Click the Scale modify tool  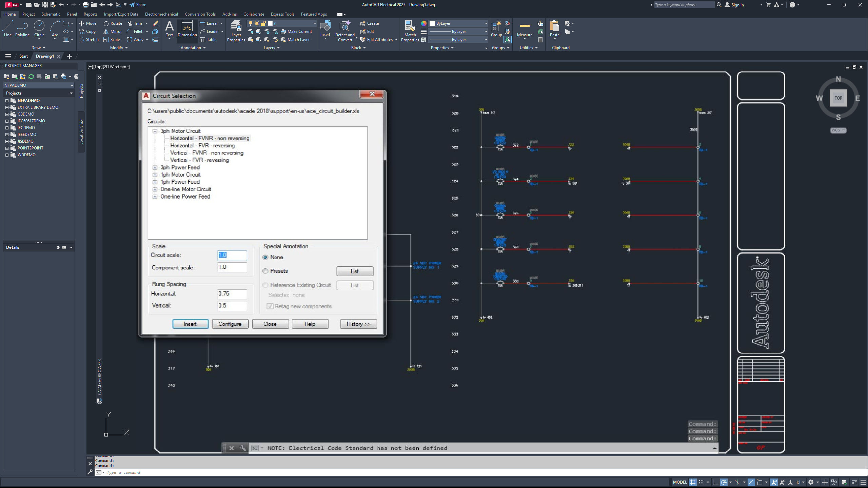(112, 40)
